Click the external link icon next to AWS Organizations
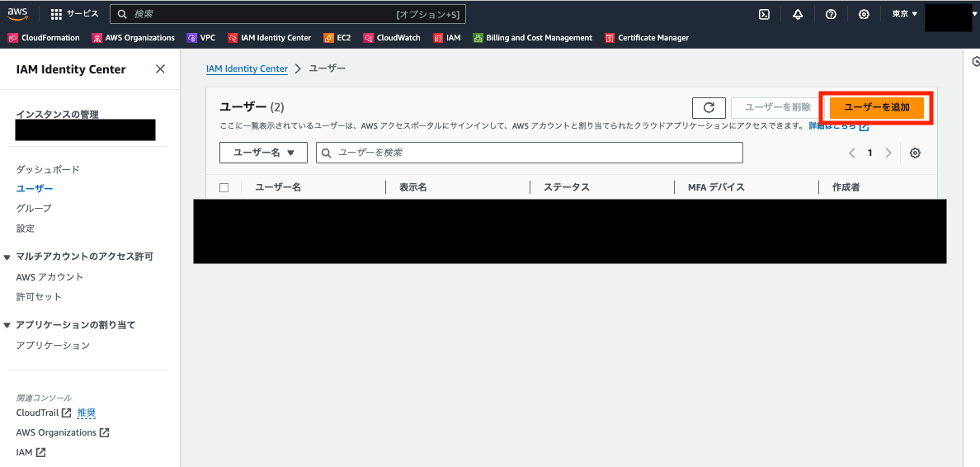This screenshot has height=467, width=980. [105, 432]
